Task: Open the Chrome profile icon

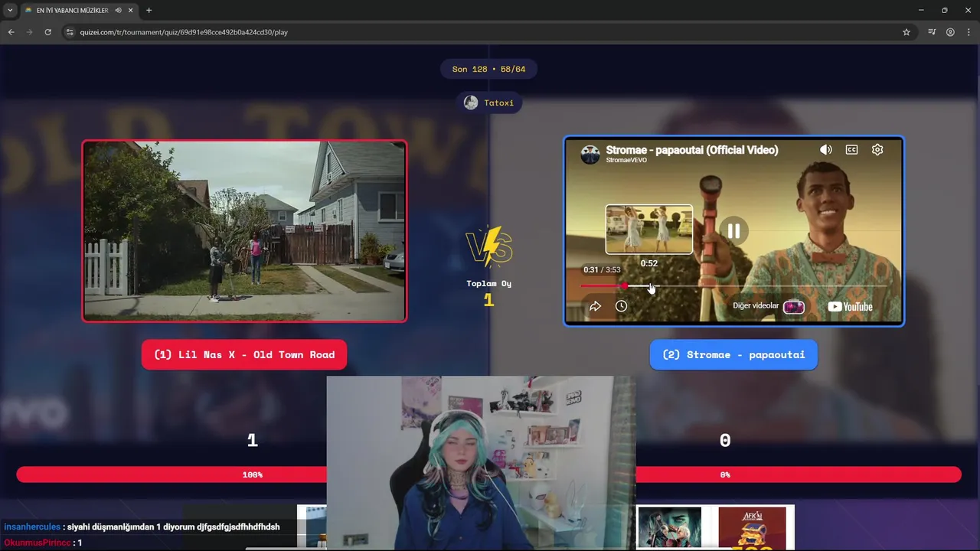Action: [950, 32]
